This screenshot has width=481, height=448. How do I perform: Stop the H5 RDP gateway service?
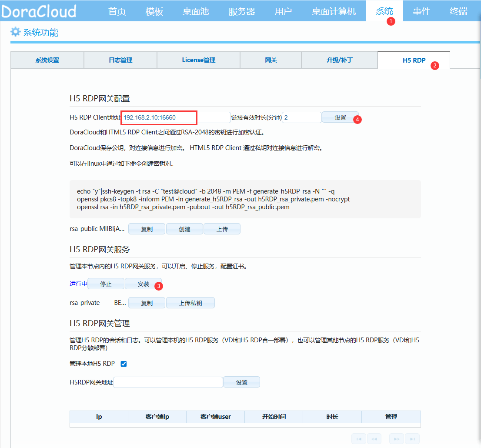pos(106,284)
